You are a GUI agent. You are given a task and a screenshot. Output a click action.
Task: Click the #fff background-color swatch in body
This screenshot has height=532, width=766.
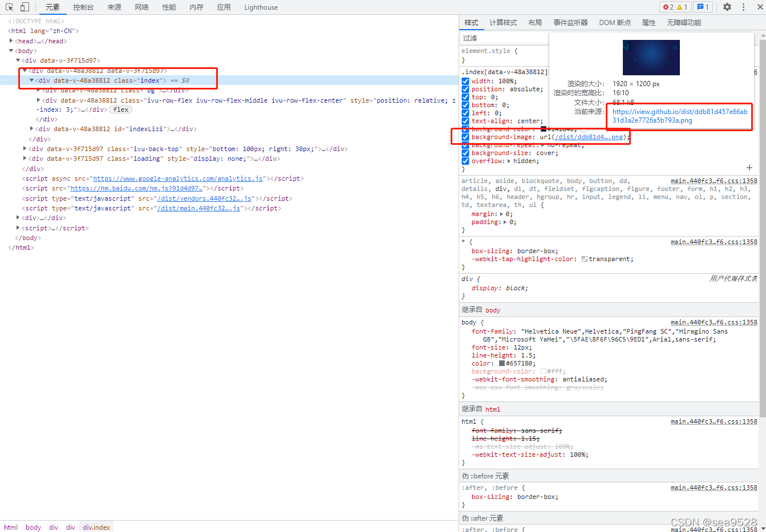coord(544,371)
